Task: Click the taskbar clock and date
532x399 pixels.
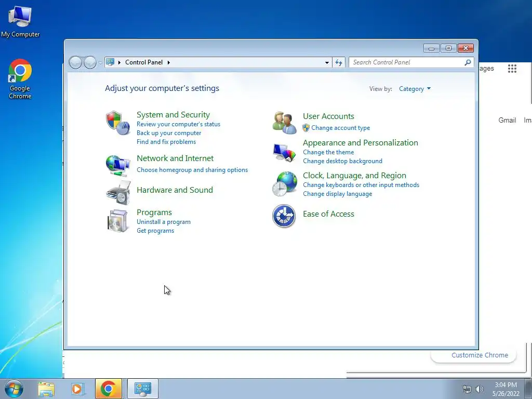Action: pyautogui.click(x=506, y=389)
